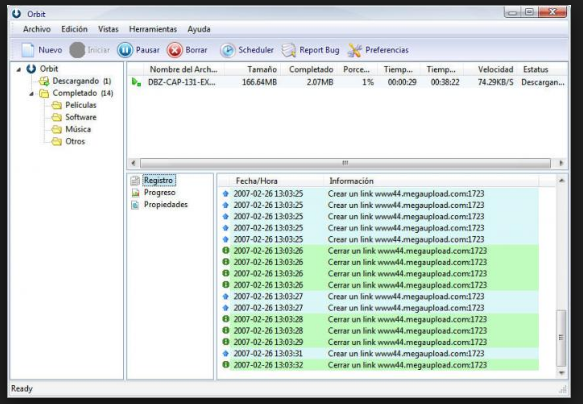Click the right arrow of horizontal scrollbar
This screenshot has height=404, width=583.
click(x=561, y=163)
